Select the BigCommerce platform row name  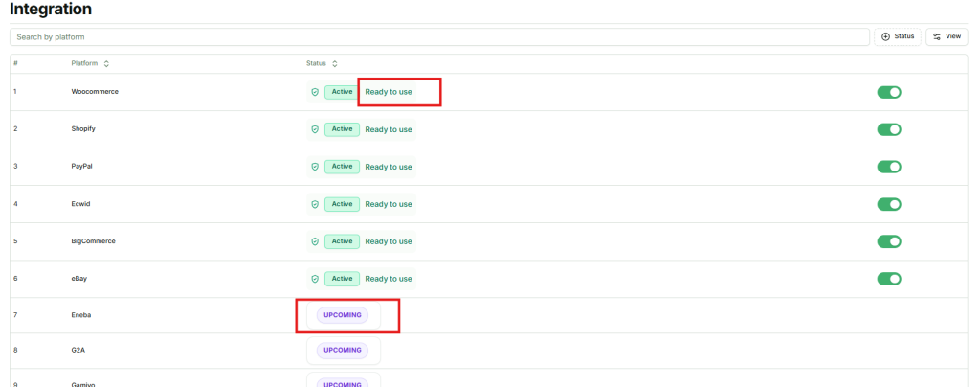pos(93,241)
